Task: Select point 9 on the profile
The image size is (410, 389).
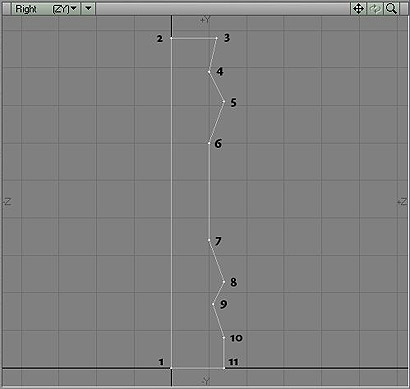Action: [x=213, y=304]
